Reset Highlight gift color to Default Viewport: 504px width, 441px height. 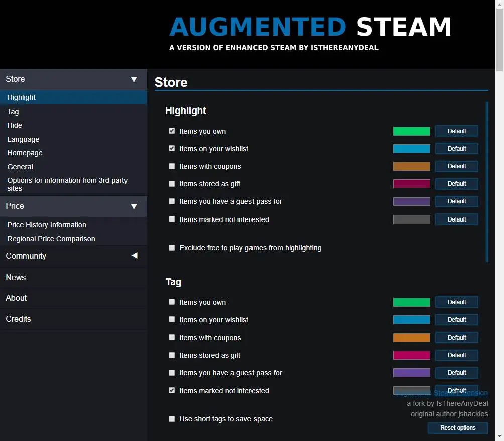[x=457, y=184]
